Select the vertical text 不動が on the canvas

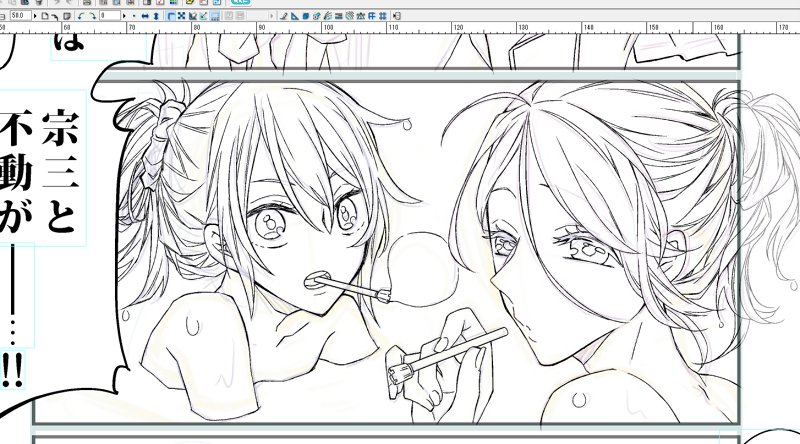pos(15,172)
